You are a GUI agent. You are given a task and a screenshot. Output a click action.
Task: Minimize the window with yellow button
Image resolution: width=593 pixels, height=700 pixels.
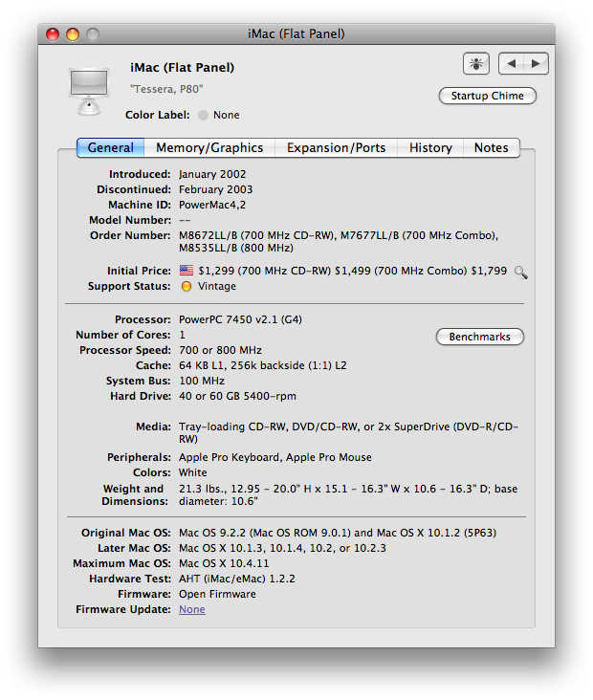[73, 34]
